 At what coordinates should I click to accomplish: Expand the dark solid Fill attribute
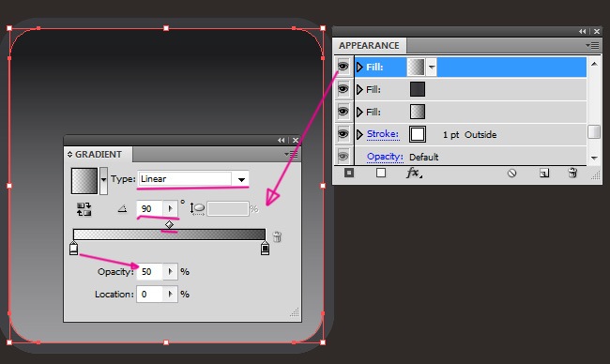pos(359,90)
